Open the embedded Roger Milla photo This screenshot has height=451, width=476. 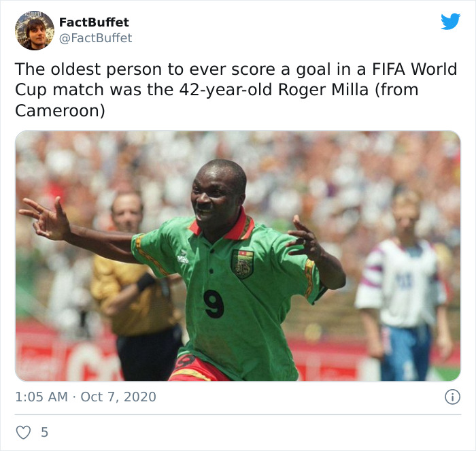coord(238,256)
